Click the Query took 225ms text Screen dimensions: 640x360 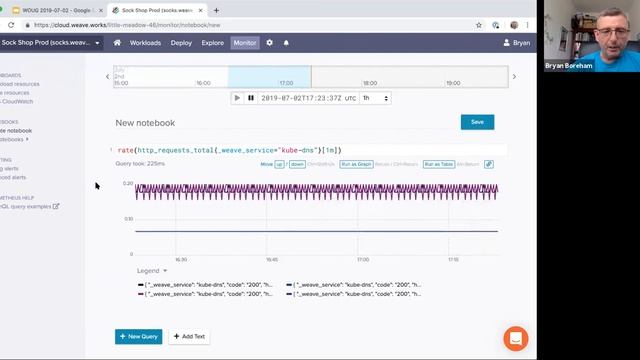tap(140, 164)
